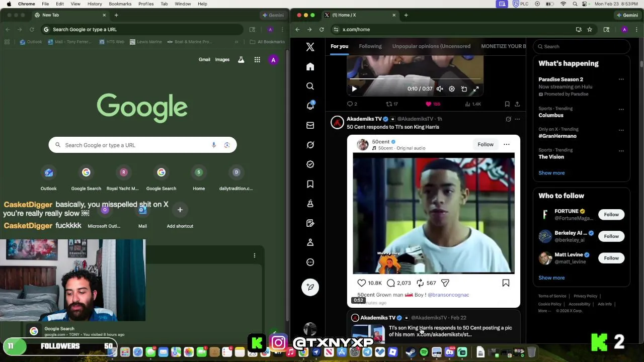This screenshot has height=362, width=644.
Task: Click the X logo
Action: click(310, 47)
